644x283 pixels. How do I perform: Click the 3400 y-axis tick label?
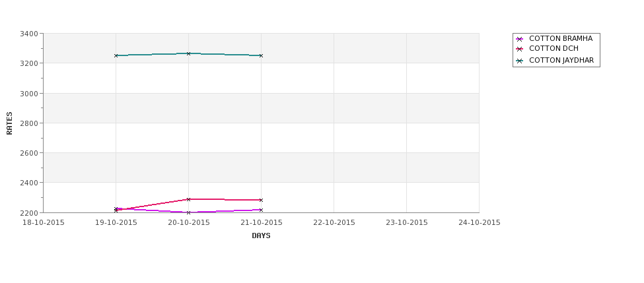click(29, 34)
